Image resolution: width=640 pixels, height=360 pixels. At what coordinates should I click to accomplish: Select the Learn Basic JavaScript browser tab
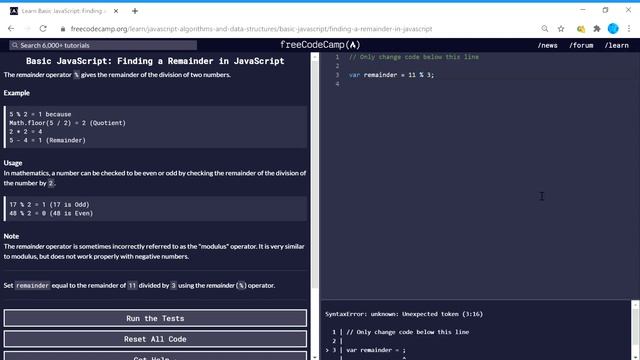[64, 11]
